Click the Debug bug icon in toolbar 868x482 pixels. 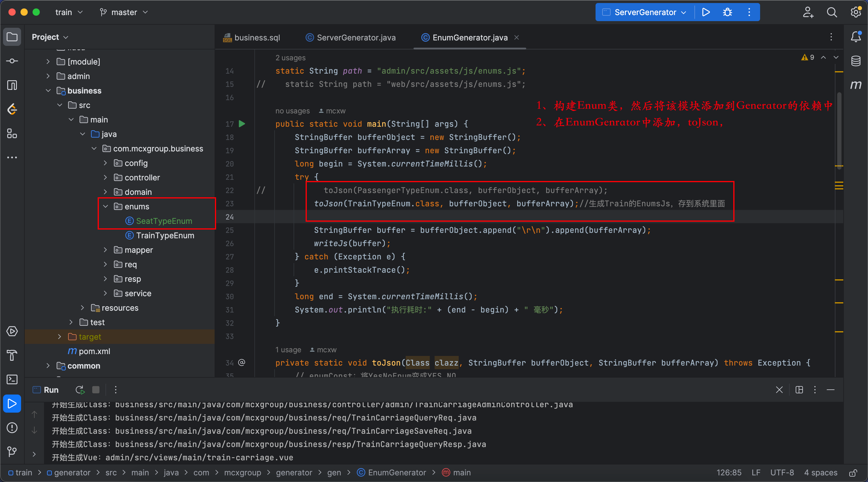pyautogui.click(x=727, y=12)
